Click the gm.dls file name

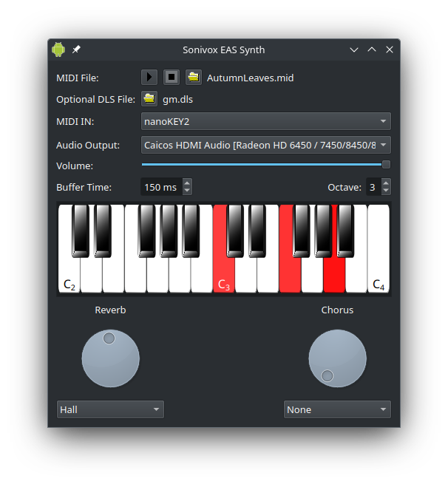[x=177, y=100]
